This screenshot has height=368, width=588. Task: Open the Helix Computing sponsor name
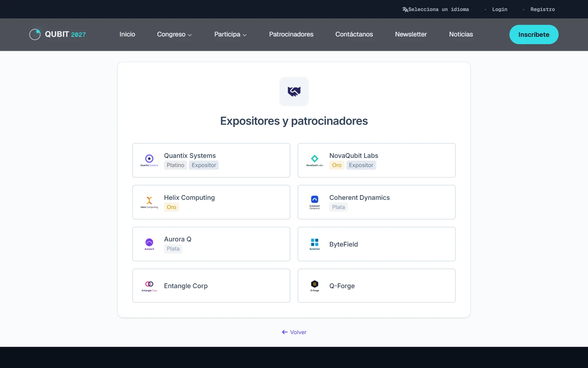tap(189, 198)
